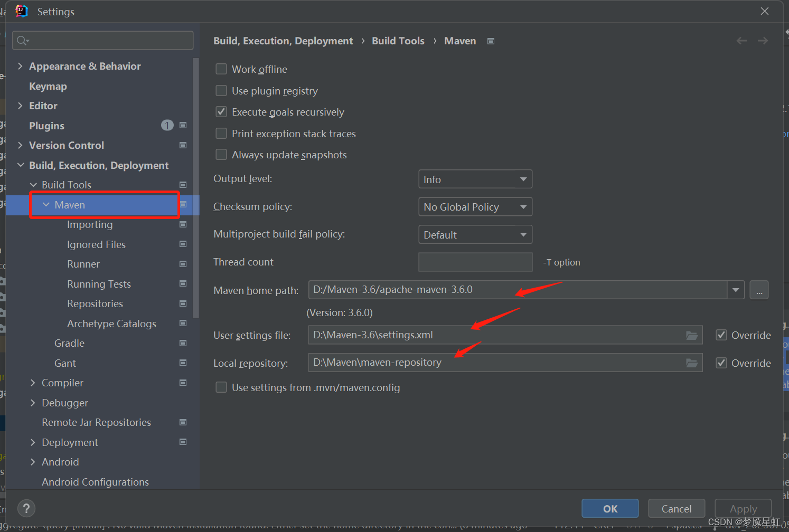The width and height of the screenshot is (789, 532).
Task: Click the project-level icon beside Remote Jar Repositories
Action: pos(183,422)
